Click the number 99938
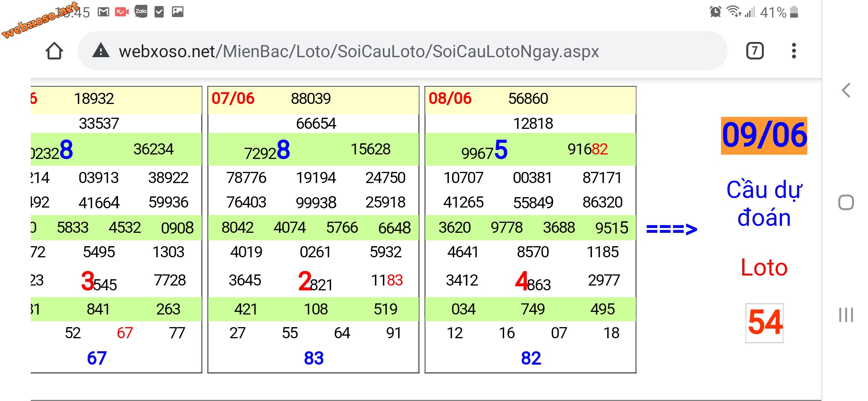 [316, 202]
